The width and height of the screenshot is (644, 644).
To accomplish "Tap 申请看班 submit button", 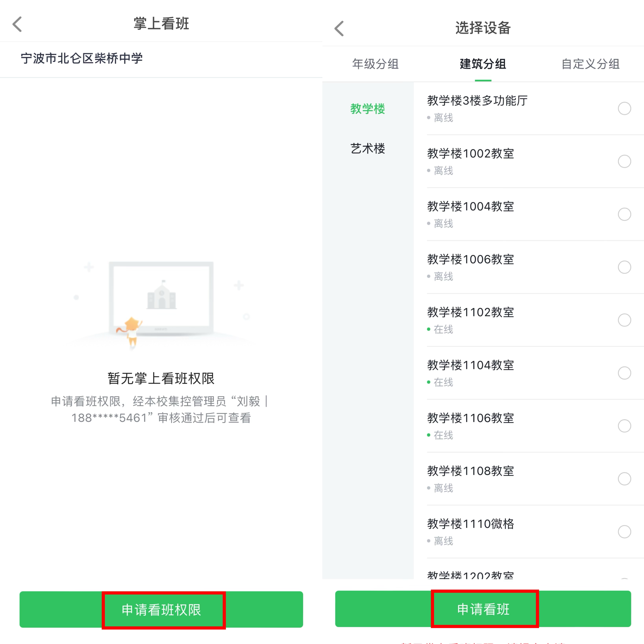I will click(x=483, y=609).
